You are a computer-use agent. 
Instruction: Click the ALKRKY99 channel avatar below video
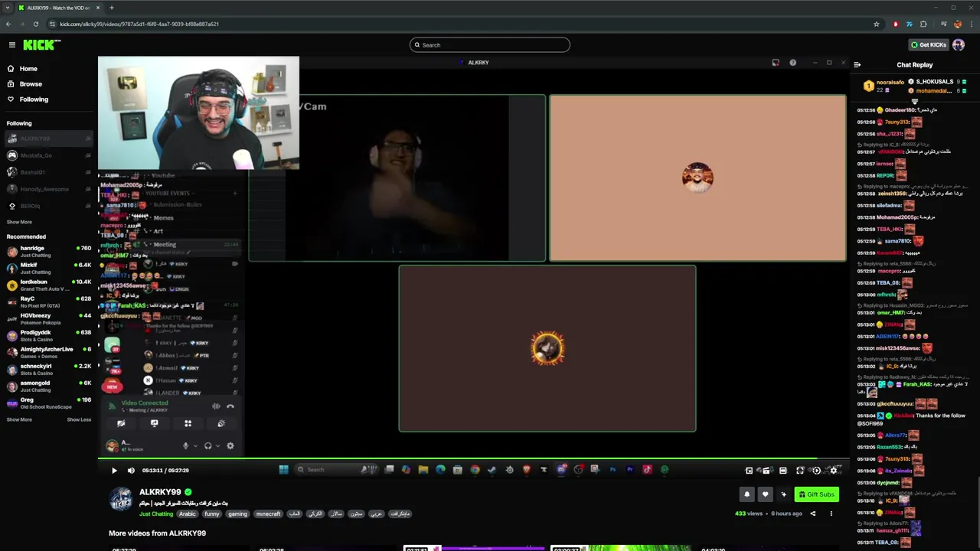pyautogui.click(x=121, y=499)
